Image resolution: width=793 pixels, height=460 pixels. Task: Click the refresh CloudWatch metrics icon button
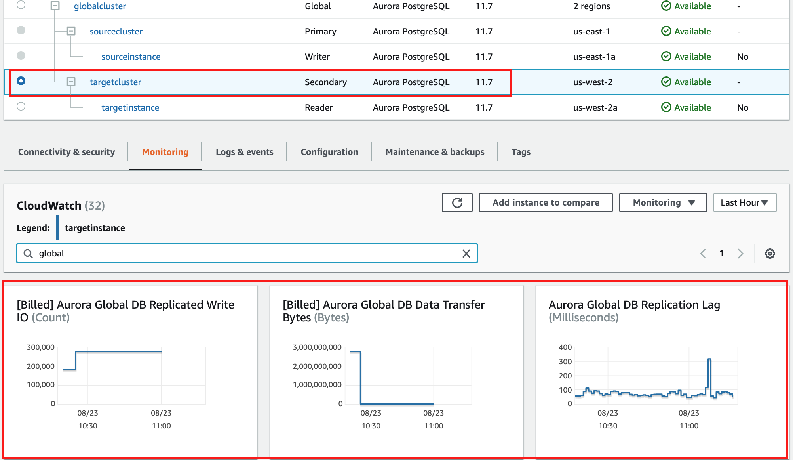tap(457, 203)
